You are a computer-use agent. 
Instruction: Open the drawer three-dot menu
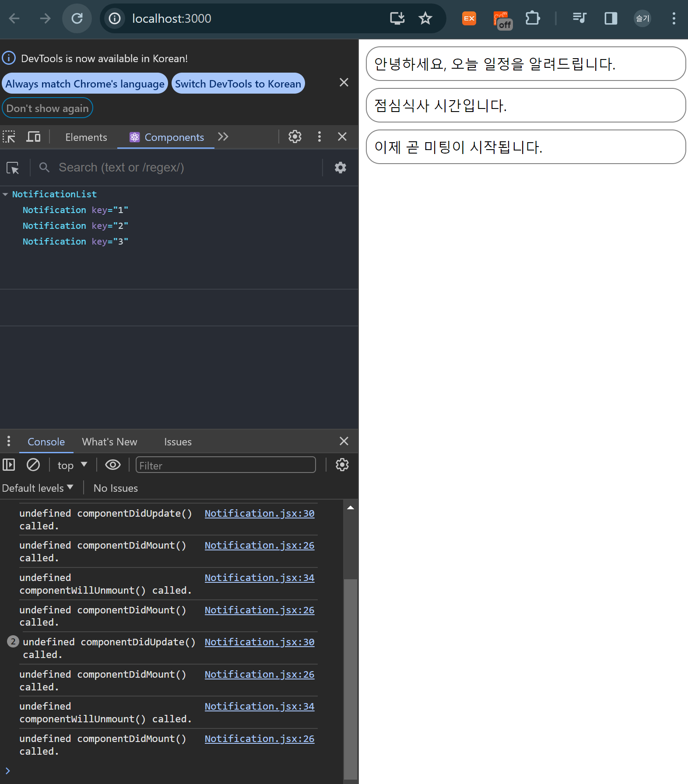(9, 441)
